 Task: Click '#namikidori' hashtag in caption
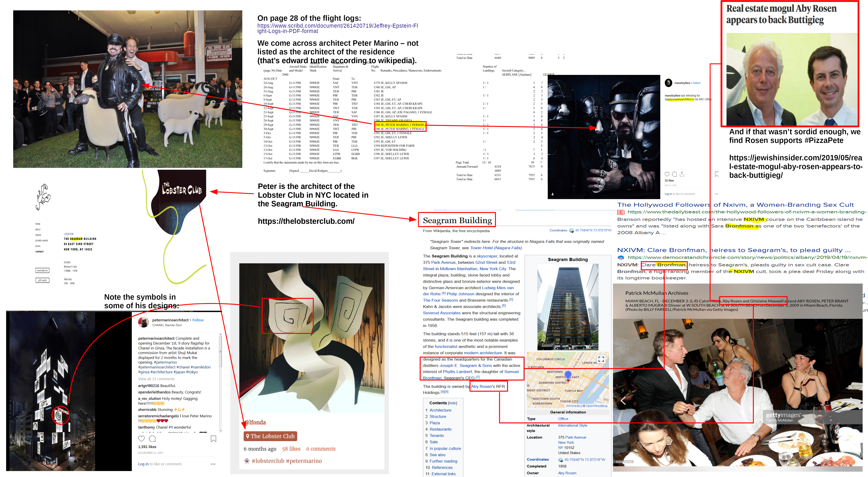(x=201, y=367)
